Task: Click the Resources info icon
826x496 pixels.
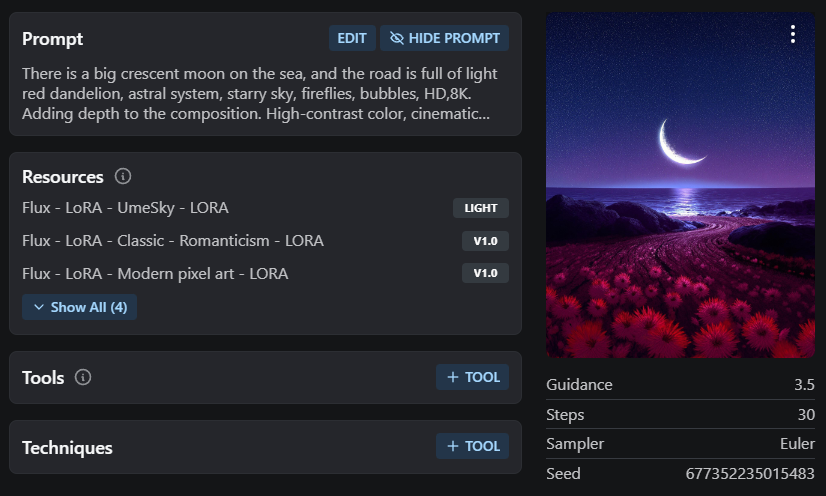Action: point(123,176)
